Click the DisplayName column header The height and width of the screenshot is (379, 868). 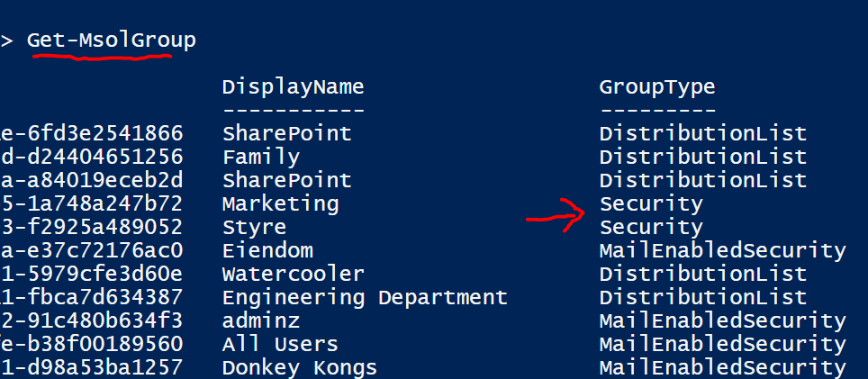[x=293, y=87]
